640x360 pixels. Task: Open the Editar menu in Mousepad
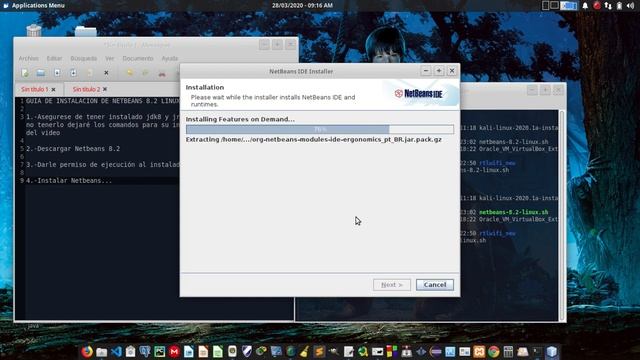54,58
